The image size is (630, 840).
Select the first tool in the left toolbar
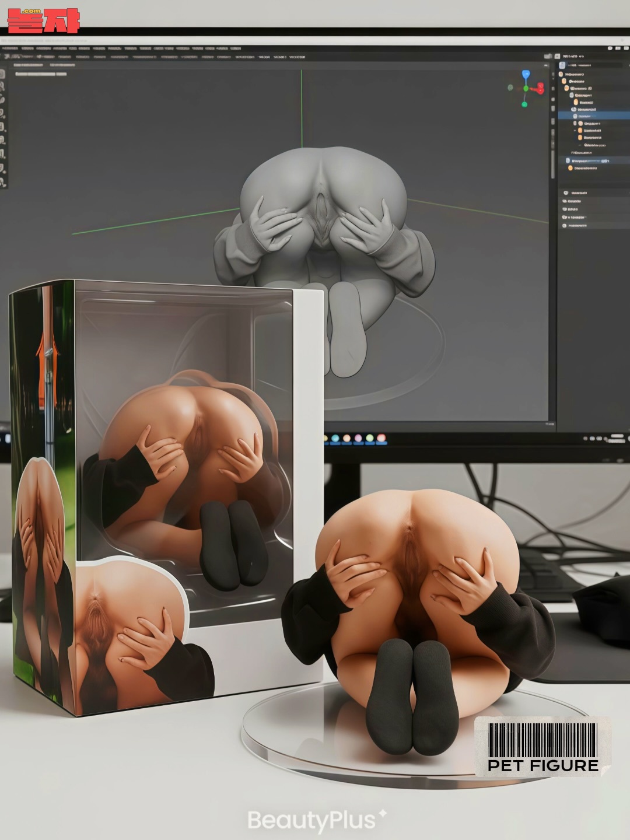(2, 75)
